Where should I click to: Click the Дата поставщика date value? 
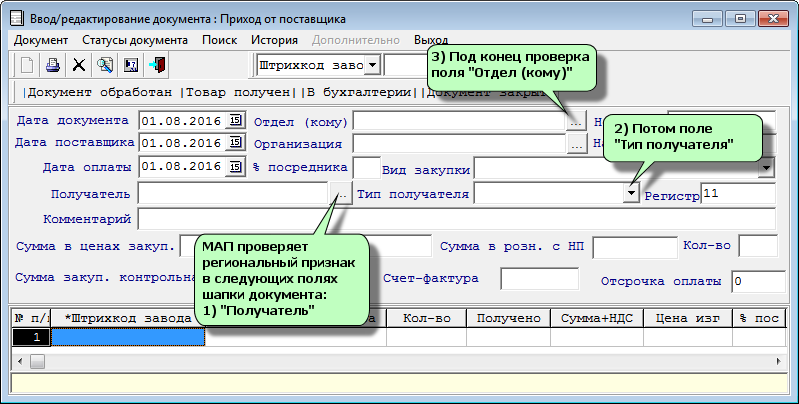[181, 143]
